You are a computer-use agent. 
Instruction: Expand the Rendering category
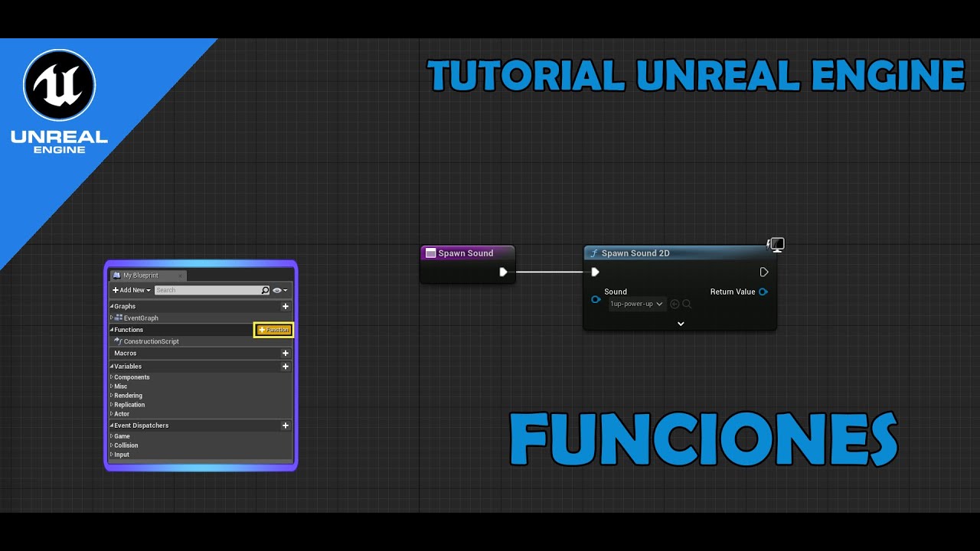click(x=112, y=396)
